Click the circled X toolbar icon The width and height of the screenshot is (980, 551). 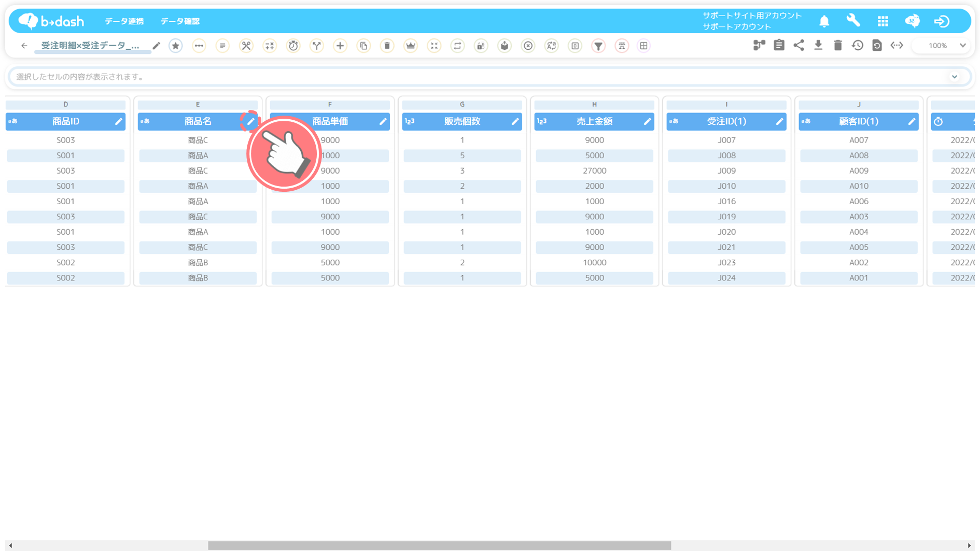click(x=528, y=46)
